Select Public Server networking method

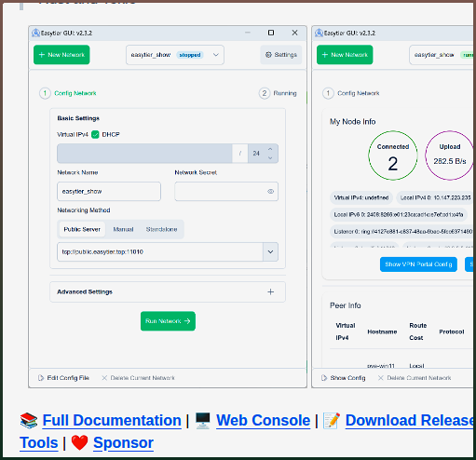point(82,229)
